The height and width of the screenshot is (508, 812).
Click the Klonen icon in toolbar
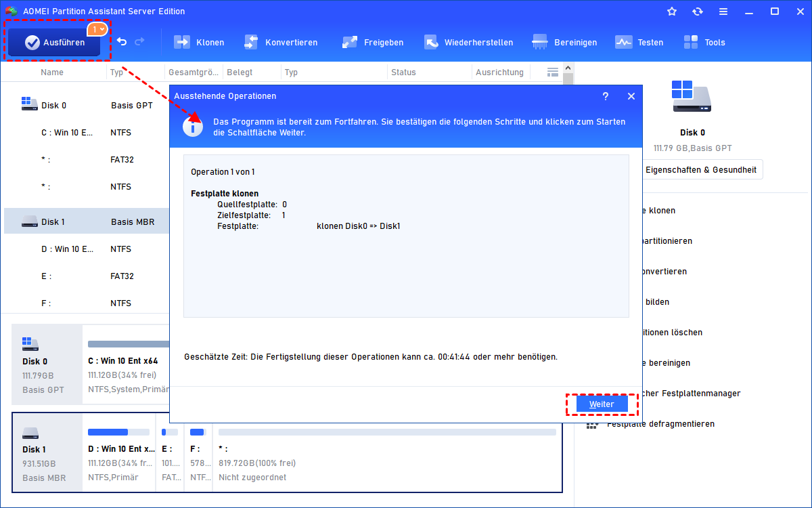(182, 42)
